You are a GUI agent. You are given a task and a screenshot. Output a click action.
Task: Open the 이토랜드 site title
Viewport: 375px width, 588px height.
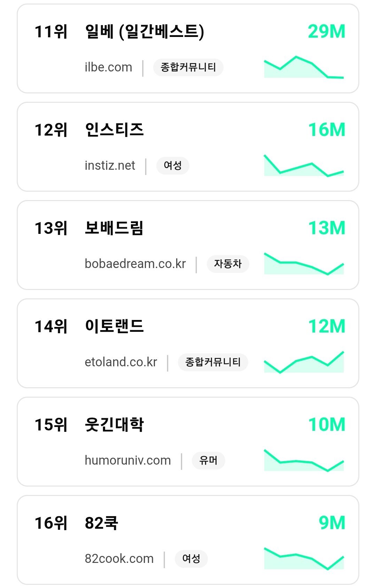tap(114, 327)
